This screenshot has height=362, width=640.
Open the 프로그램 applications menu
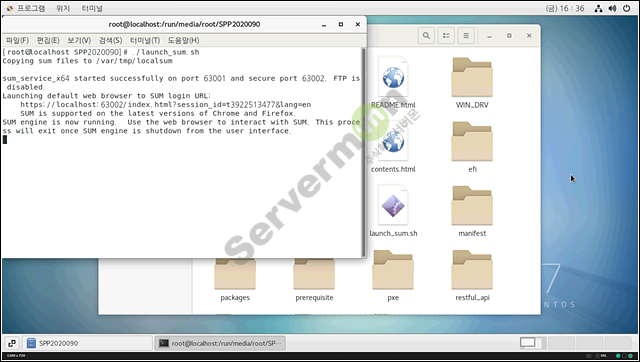tap(27, 8)
